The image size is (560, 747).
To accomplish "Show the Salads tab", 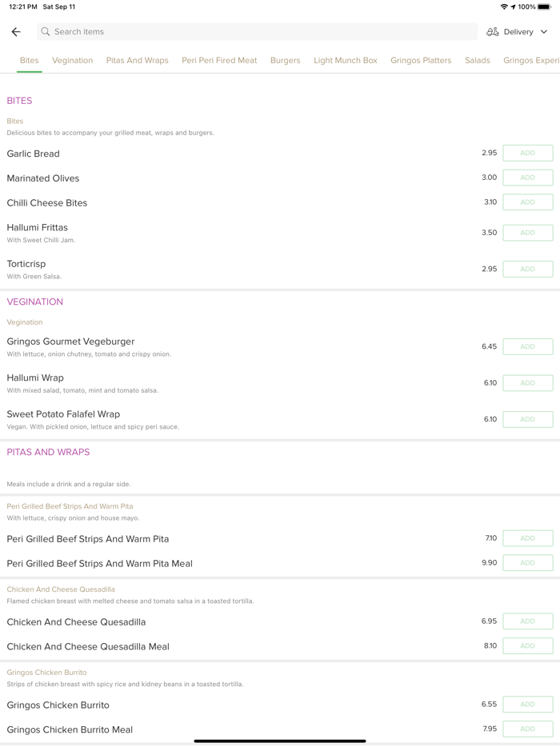I will click(477, 61).
